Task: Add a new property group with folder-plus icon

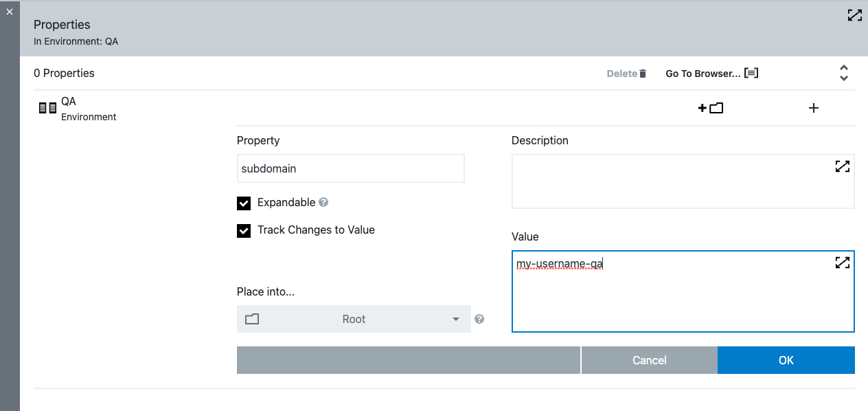Action: 711,108
